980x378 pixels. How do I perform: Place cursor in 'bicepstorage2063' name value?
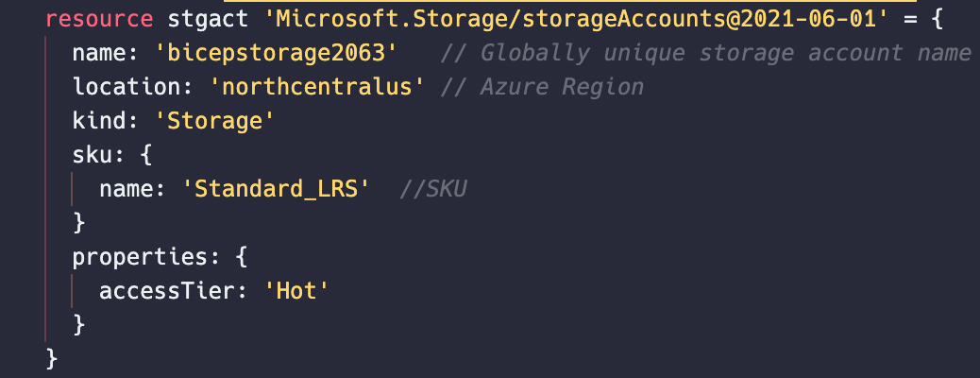(277, 53)
